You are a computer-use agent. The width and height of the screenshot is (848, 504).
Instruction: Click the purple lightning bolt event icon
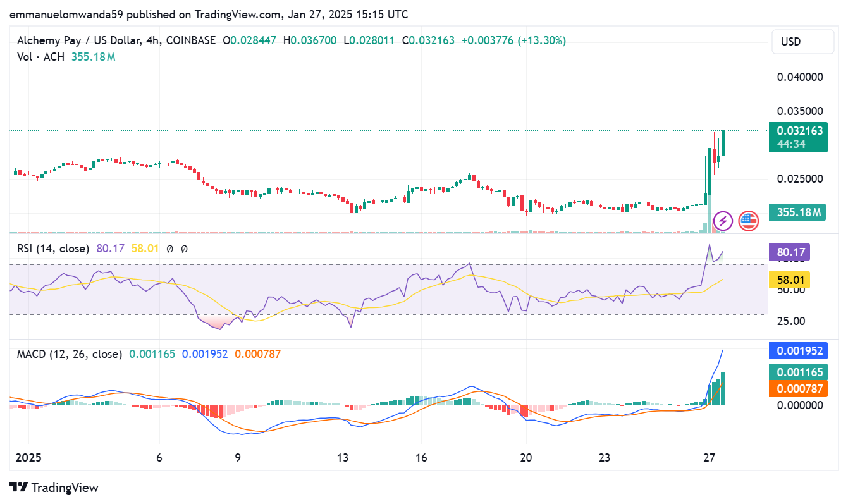coord(723,221)
